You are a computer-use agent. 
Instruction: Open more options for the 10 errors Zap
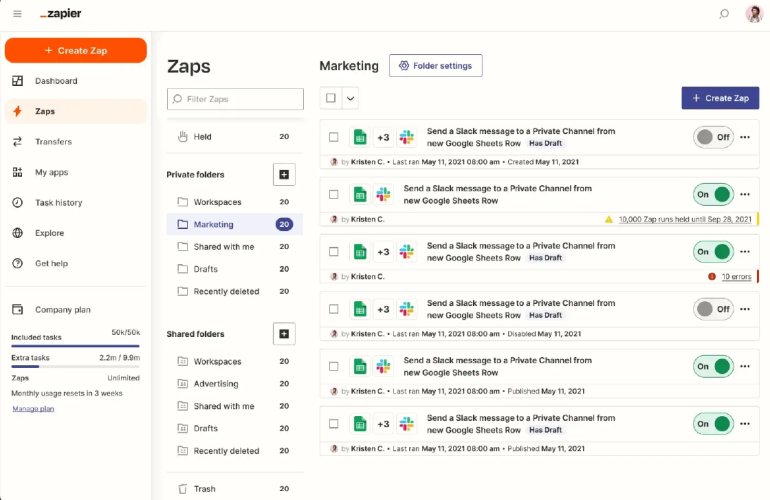(x=745, y=251)
